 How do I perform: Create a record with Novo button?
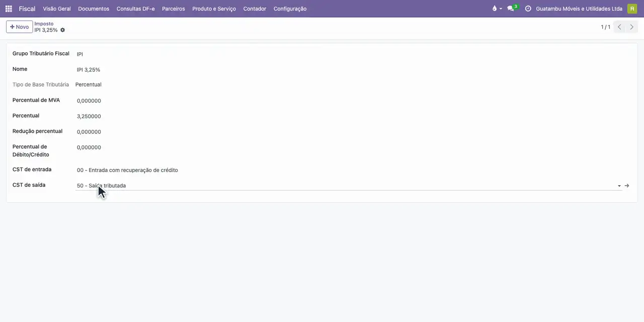(x=19, y=27)
